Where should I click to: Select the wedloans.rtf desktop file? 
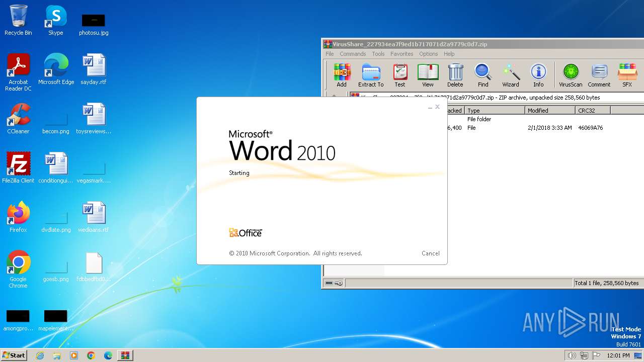click(x=94, y=217)
